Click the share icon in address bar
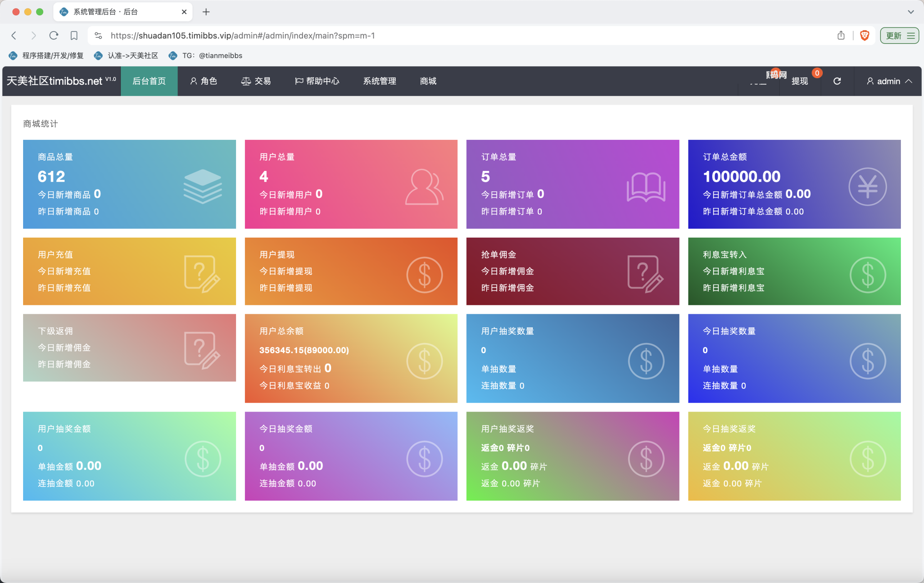The image size is (924, 583). pyautogui.click(x=841, y=36)
